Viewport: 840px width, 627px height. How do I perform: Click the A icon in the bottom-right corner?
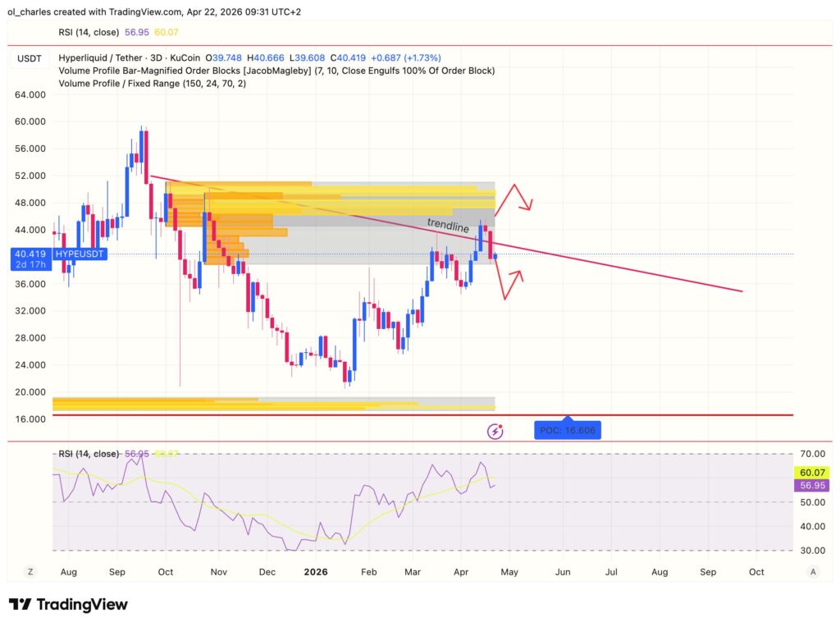click(814, 570)
